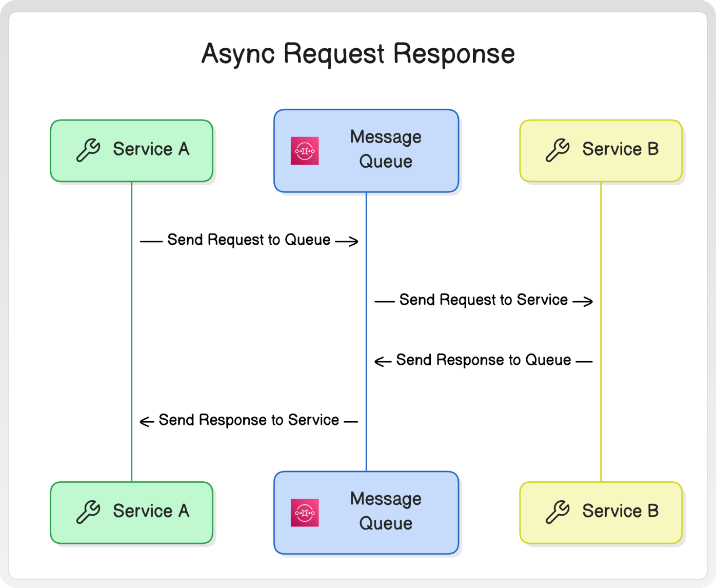Click the red queue icon in top Message Queue box

305,151
